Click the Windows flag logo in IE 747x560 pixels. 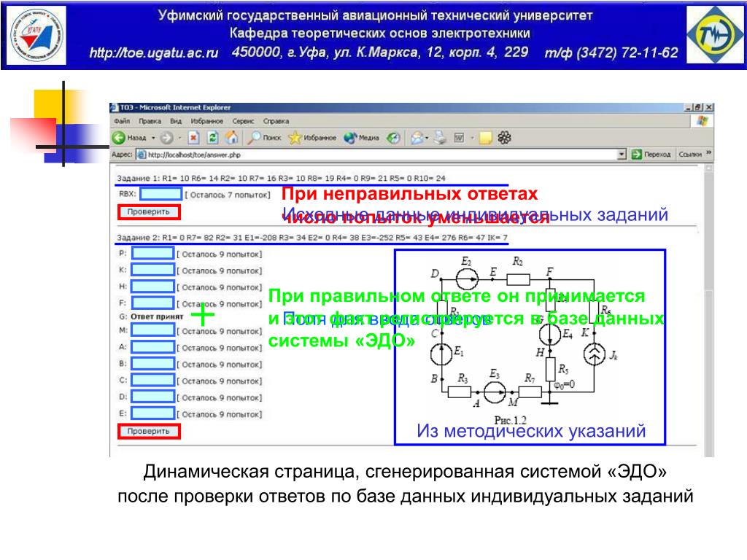(x=702, y=121)
